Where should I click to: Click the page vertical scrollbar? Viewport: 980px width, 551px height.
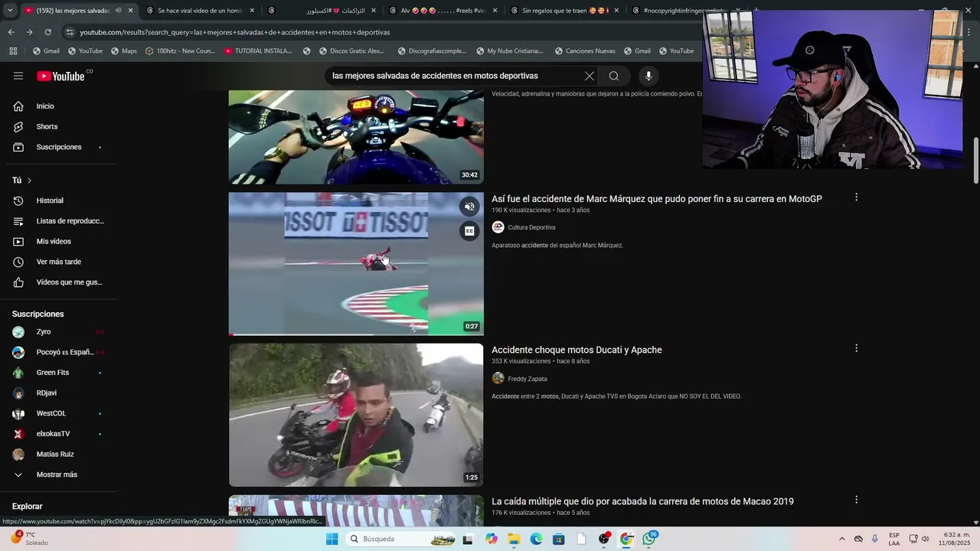pos(975,161)
